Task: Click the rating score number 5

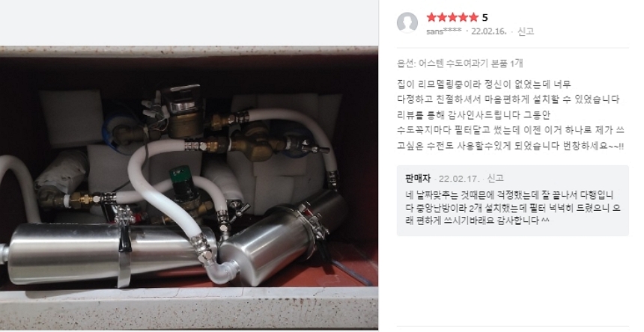Action: [x=485, y=18]
